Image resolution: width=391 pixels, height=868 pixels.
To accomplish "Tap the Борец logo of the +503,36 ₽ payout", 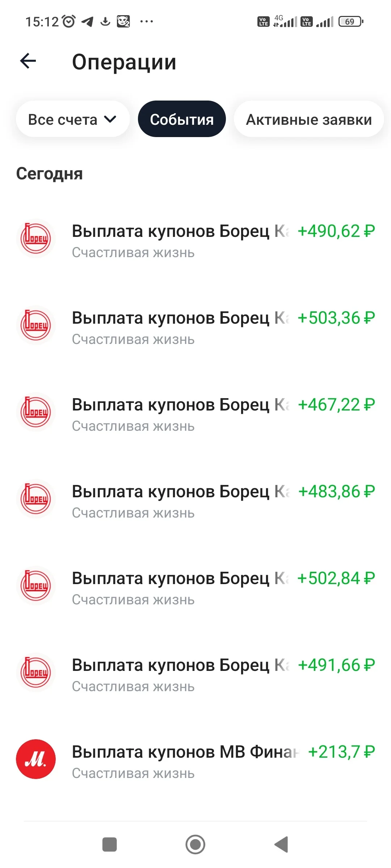I will 36,325.
